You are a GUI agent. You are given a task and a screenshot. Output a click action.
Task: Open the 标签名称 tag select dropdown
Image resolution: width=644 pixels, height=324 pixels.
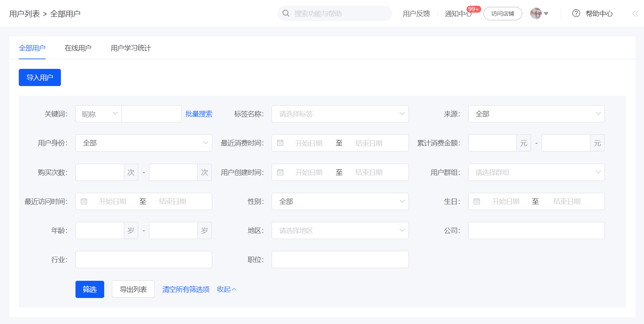[x=340, y=114]
